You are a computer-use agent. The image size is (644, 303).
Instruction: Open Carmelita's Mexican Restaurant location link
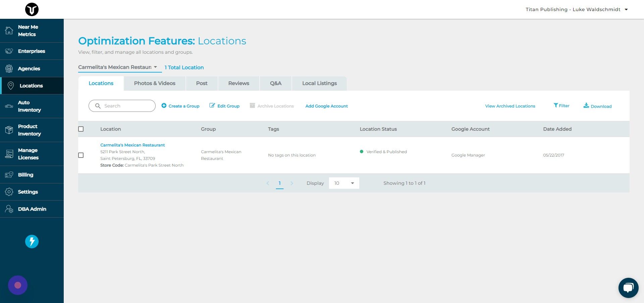click(x=132, y=145)
